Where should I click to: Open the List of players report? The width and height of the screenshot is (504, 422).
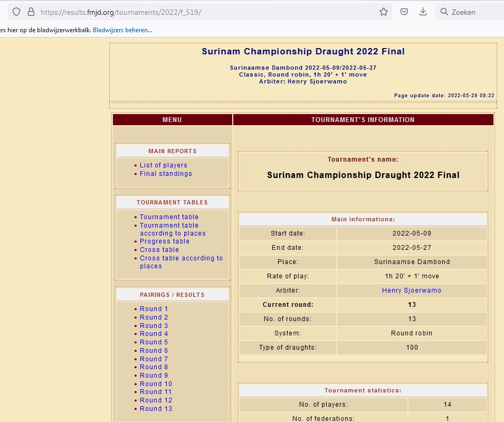(163, 165)
